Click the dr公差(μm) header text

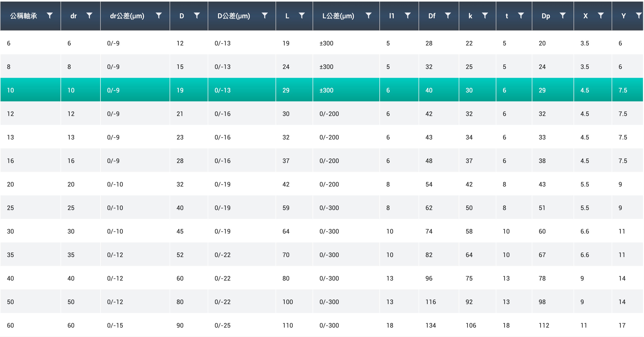(127, 16)
